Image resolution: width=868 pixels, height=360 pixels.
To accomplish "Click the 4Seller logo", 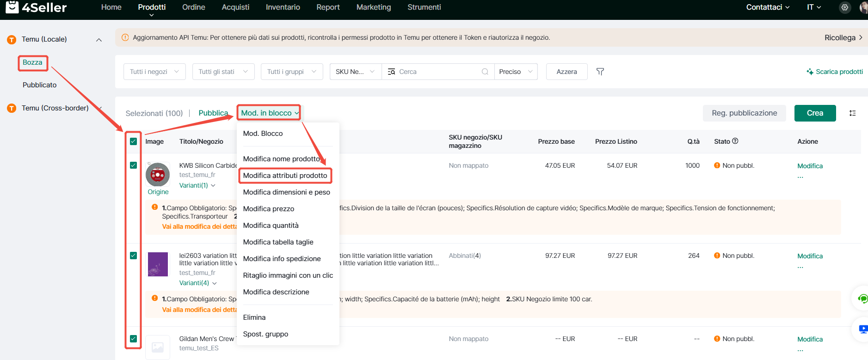I will [36, 7].
